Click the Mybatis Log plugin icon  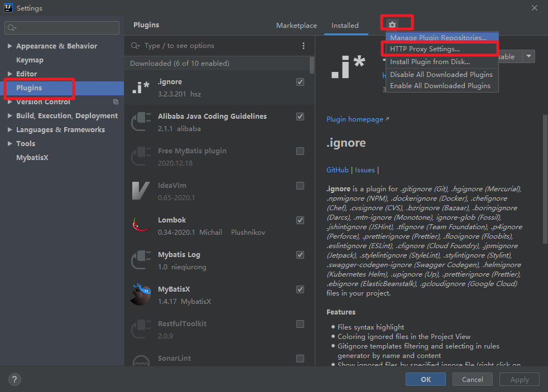click(x=141, y=260)
